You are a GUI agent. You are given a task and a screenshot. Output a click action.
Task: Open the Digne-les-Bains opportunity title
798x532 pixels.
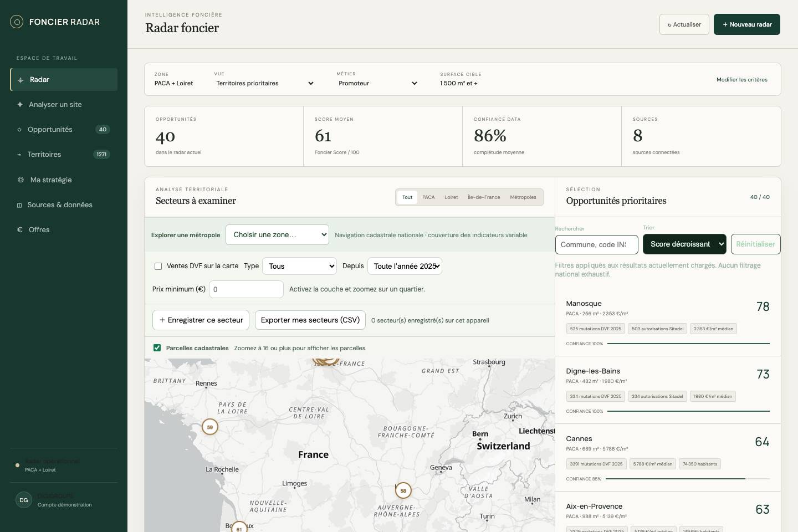(593, 371)
